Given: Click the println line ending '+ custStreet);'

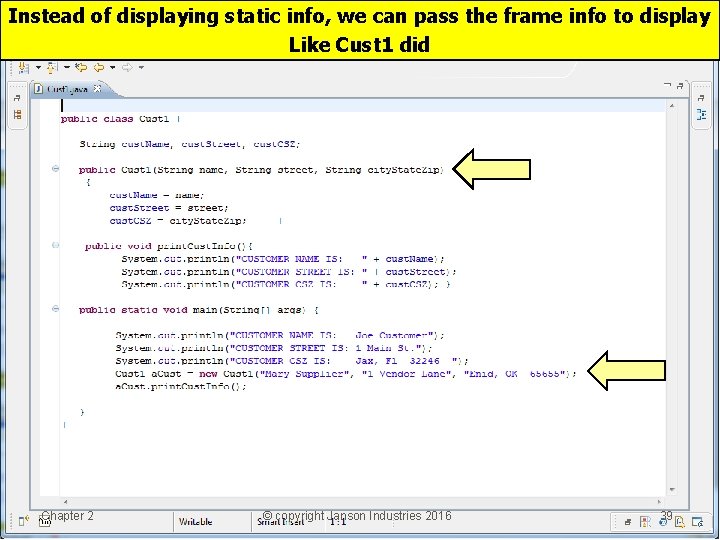Looking at the screenshot, I should (289, 272).
